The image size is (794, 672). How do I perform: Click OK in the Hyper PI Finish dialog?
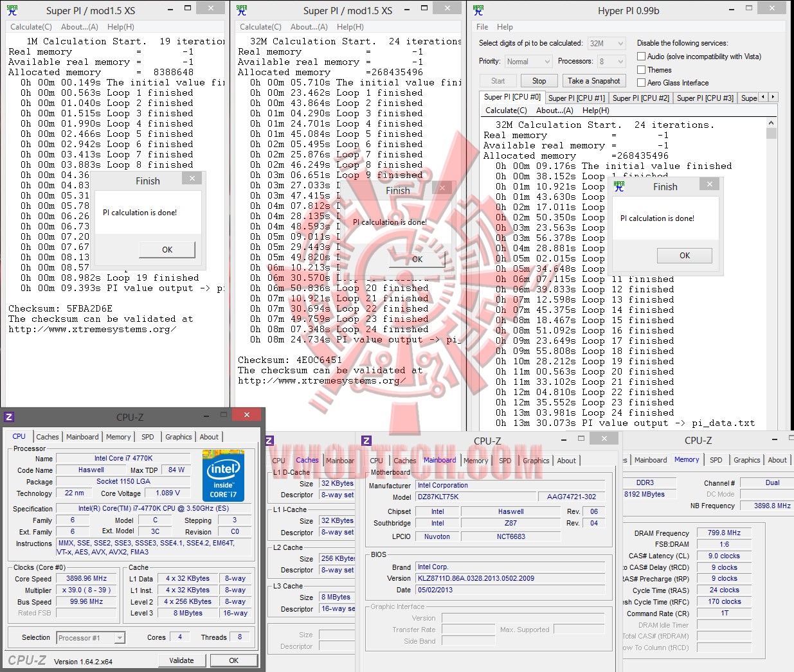(x=685, y=256)
